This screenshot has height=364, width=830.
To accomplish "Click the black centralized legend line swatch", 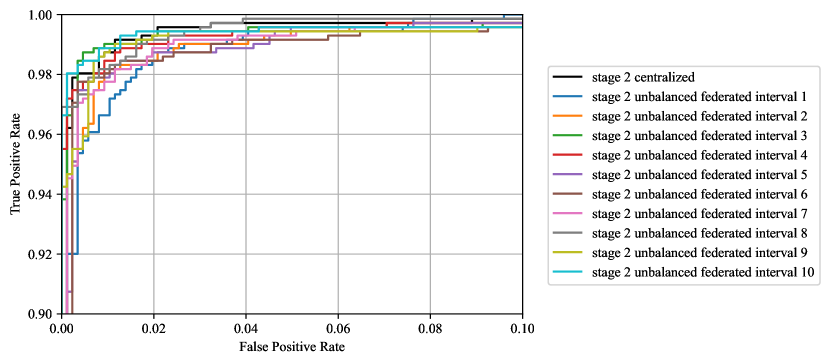I will pos(567,78).
